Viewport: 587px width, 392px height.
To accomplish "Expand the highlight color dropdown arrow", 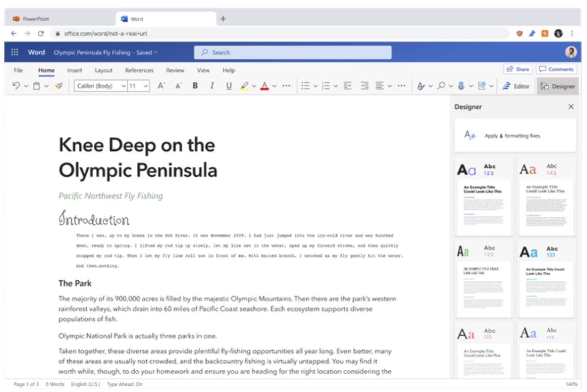I will (254, 86).
